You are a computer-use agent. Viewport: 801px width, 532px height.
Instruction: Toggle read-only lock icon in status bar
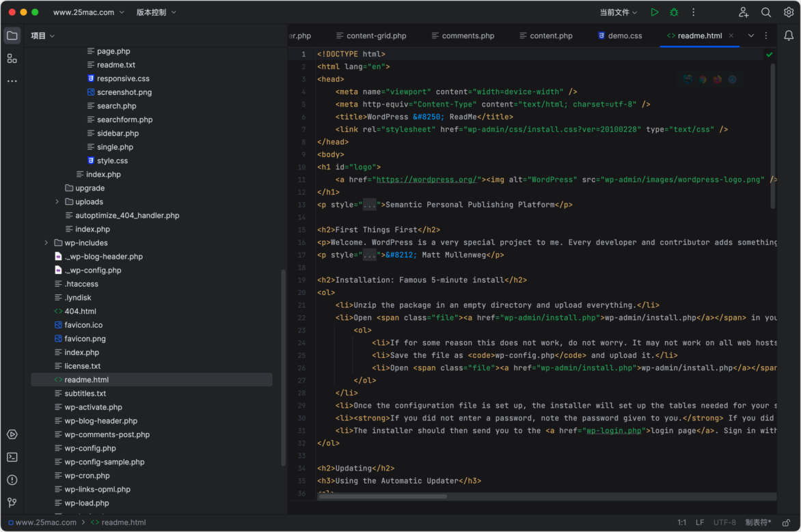(x=786, y=522)
